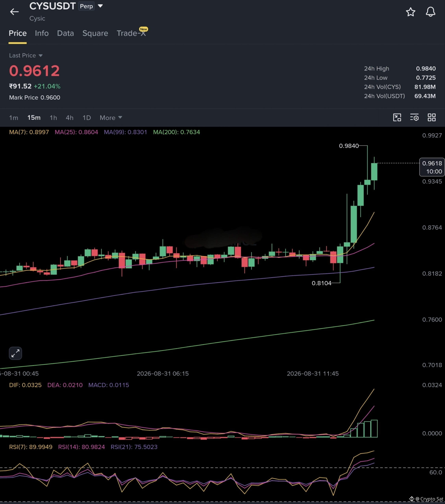Screen dimensions: 445x504
Task: Switch to the Info tab
Action: tap(42, 33)
